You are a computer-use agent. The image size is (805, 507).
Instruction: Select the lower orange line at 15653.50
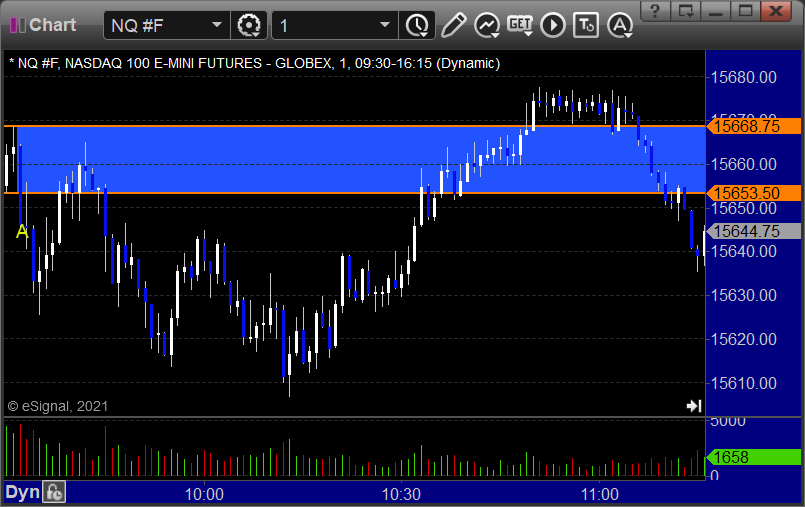click(x=354, y=193)
